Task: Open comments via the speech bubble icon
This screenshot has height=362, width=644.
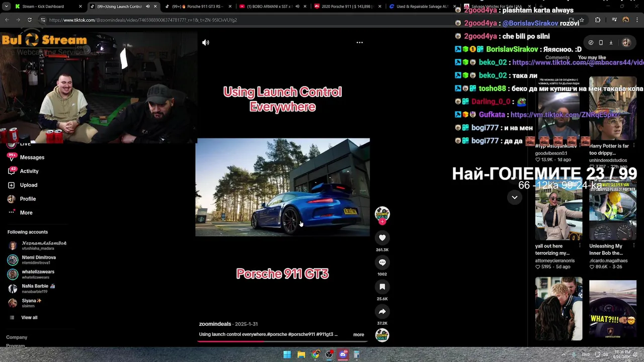Action: coord(382,262)
